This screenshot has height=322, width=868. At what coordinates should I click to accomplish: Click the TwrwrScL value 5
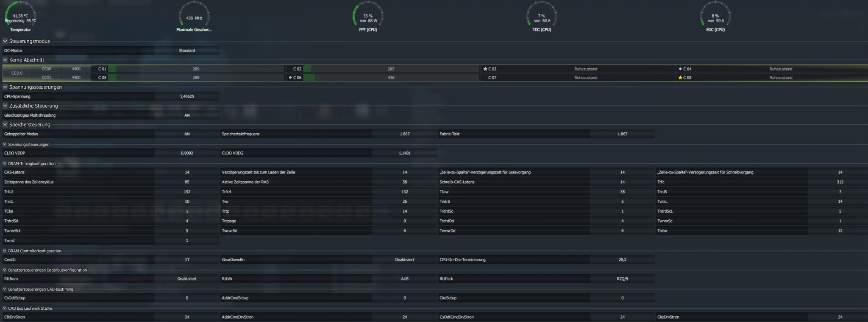pyautogui.click(x=187, y=231)
